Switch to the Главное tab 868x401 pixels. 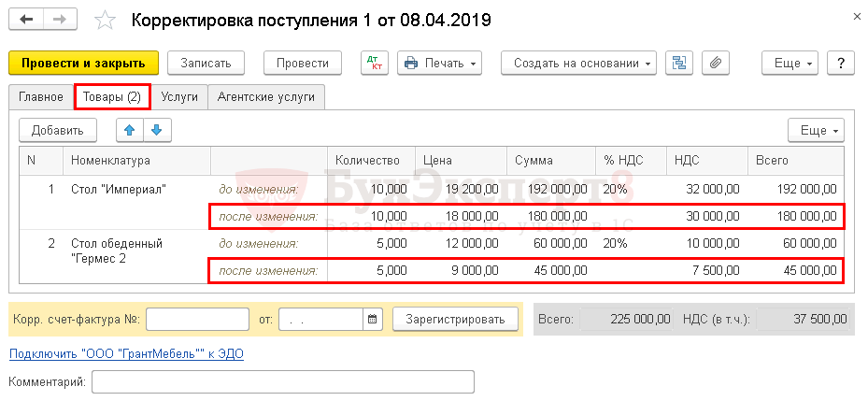[x=40, y=96]
